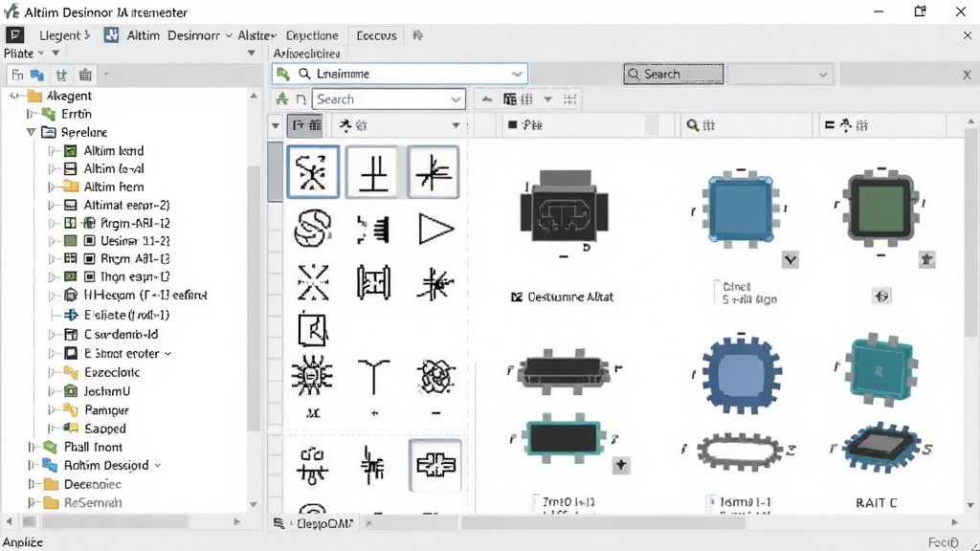Click the grid icon in Pliate panel toolbar
Viewport: 980px width, 551px height.
[x=61, y=76]
